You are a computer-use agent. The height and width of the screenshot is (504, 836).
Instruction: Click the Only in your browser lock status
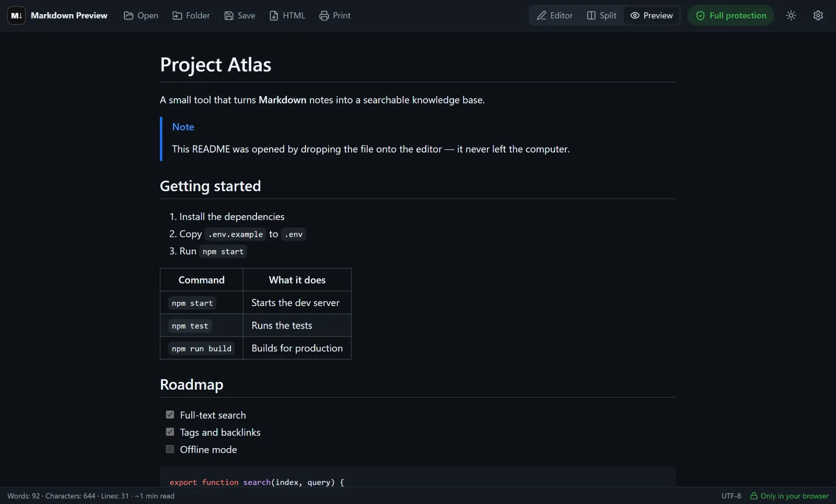(789, 496)
